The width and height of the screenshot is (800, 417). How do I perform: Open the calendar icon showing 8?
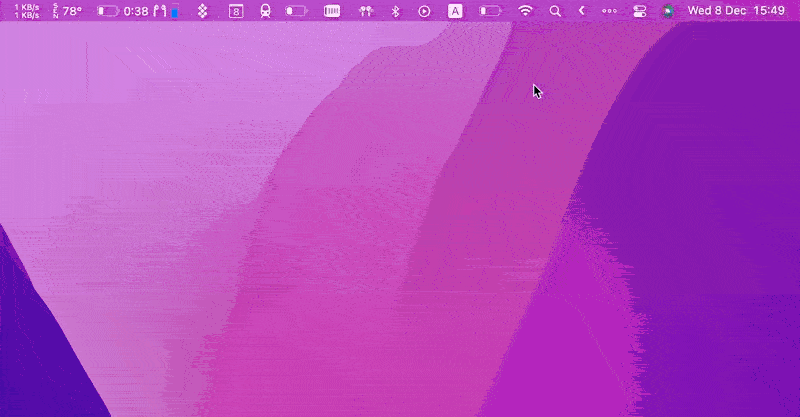[x=236, y=11]
